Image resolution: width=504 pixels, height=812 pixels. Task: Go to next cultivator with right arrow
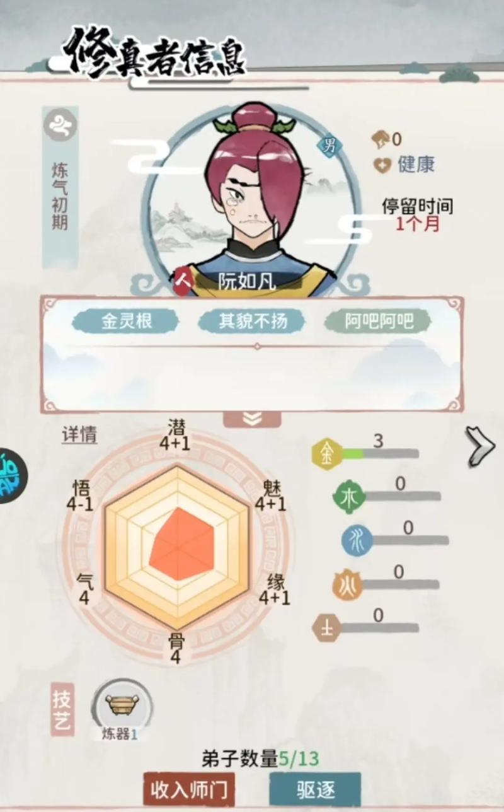click(481, 446)
